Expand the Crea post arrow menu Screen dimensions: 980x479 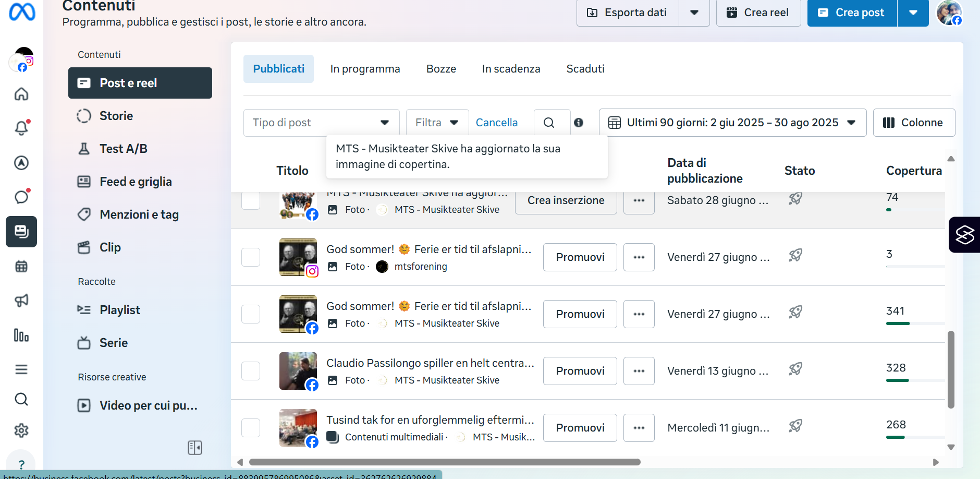913,13
